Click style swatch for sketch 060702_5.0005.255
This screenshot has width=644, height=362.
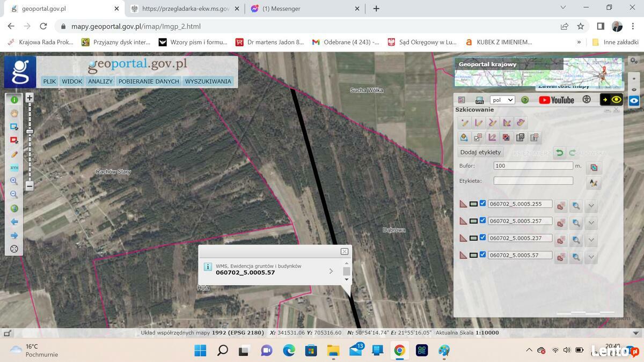[473, 204]
